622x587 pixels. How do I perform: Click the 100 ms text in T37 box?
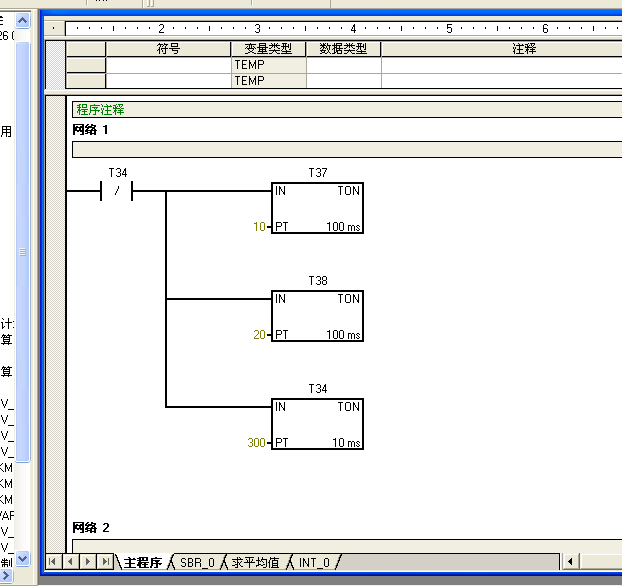343,226
